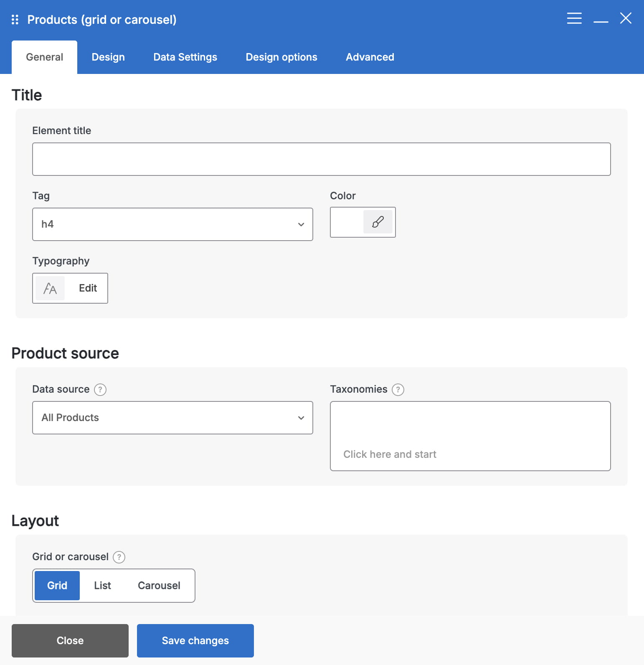Select the Carousel layout option
The width and height of the screenshot is (644, 665).
pyautogui.click(x=159, y=586)
